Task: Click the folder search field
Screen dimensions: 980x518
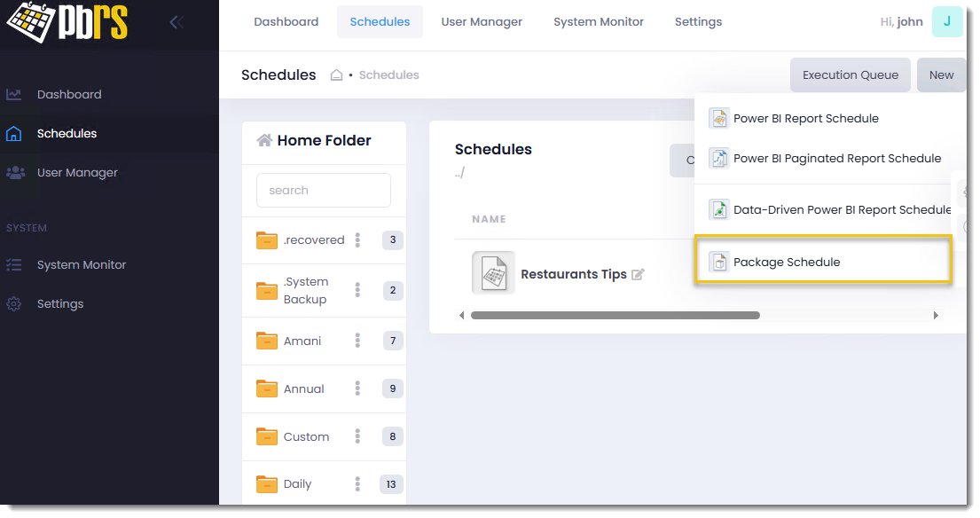Action: [x=323, y=190]
